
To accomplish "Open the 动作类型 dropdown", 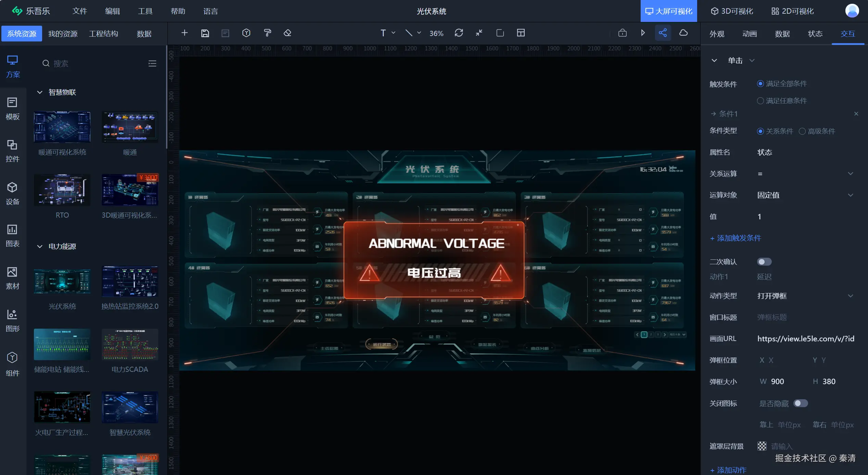I will 805,296.
